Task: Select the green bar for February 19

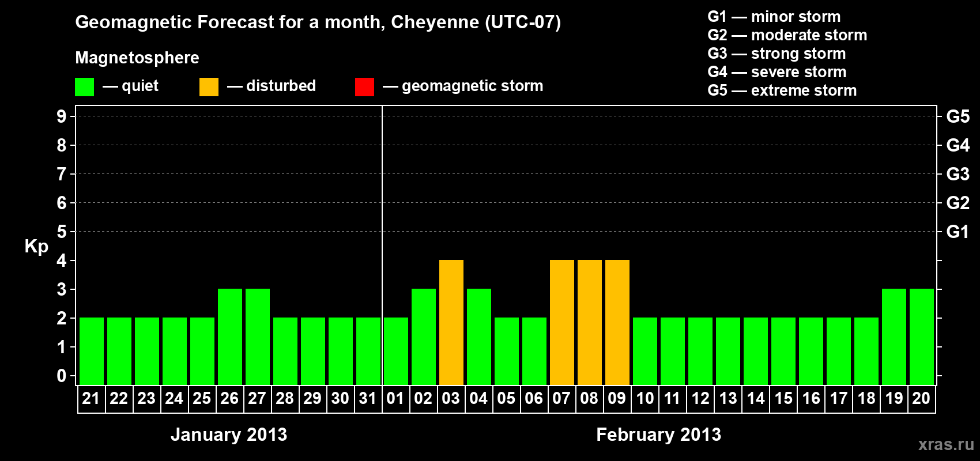Action: click(x=894, y=337)
